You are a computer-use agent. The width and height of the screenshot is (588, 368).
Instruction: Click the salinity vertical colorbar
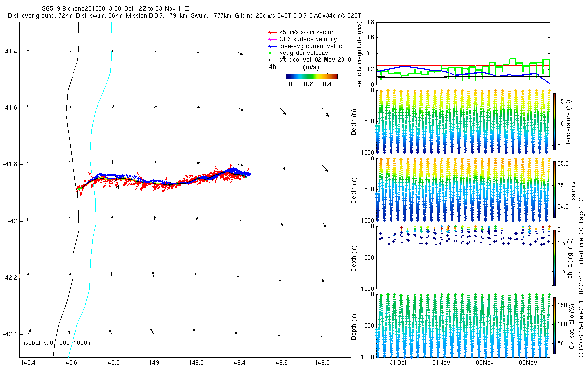(x=555, y=189)
